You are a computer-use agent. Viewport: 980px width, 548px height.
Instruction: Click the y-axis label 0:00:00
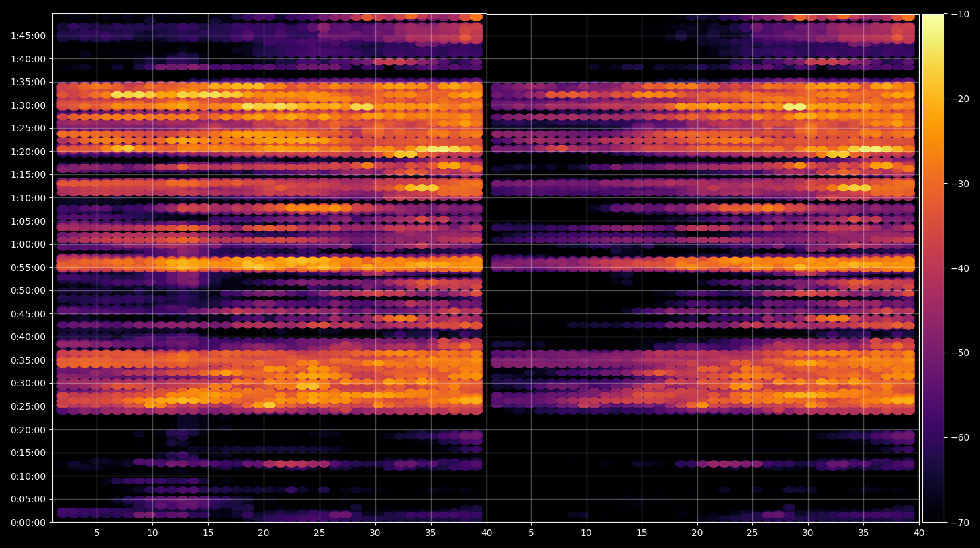click(28, 523)
